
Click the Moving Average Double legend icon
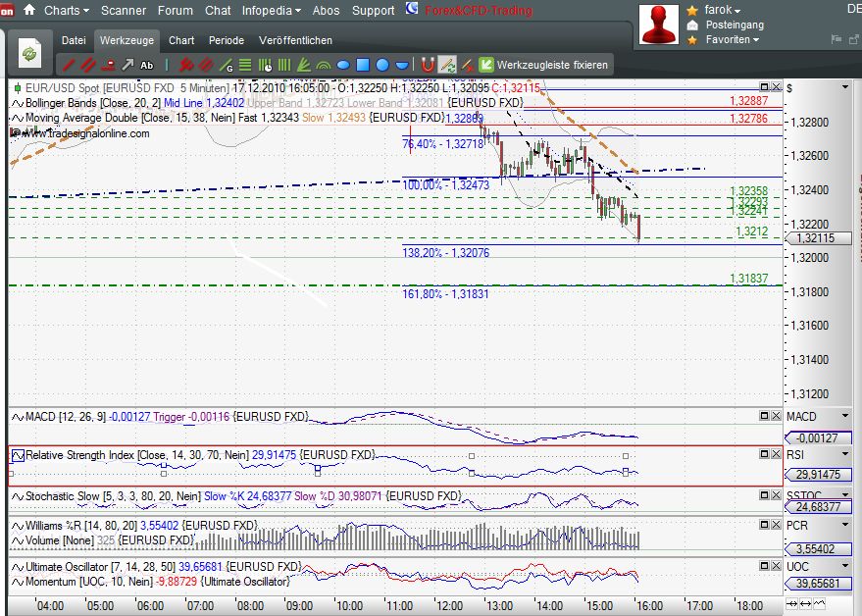17,118
